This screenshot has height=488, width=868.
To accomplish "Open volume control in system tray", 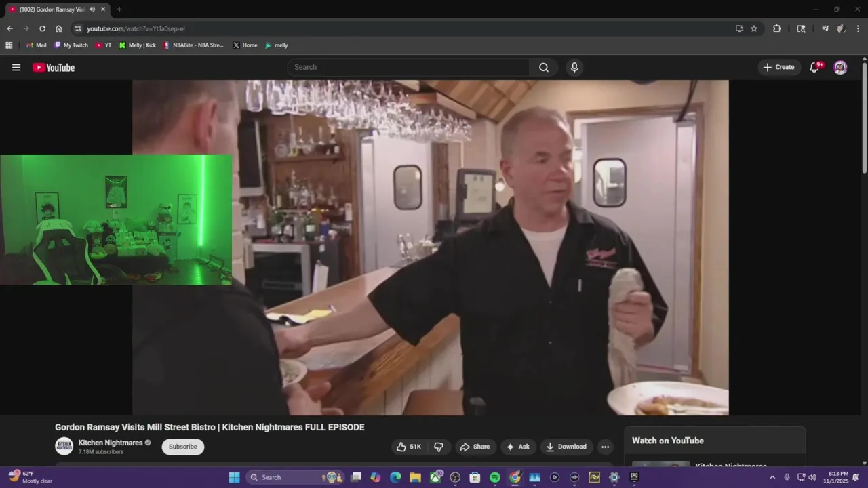I will pyautogui.click(x=812, y=477).
